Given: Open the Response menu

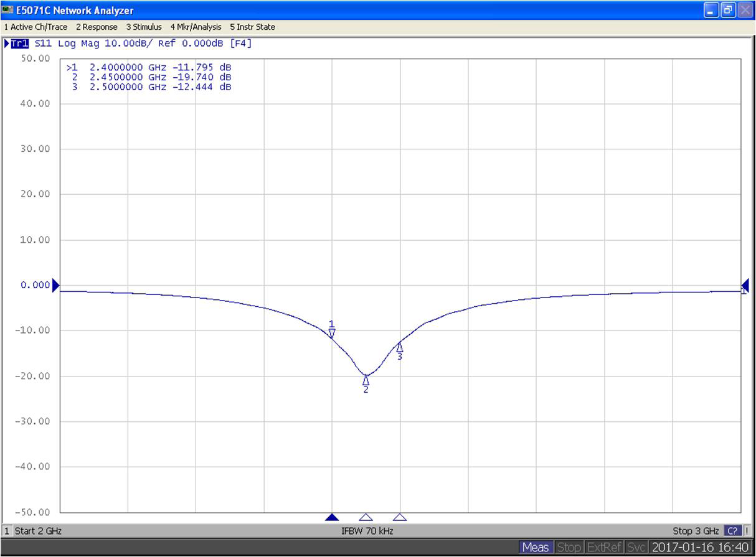Looking at the screenshot, I should pos(97,27).
